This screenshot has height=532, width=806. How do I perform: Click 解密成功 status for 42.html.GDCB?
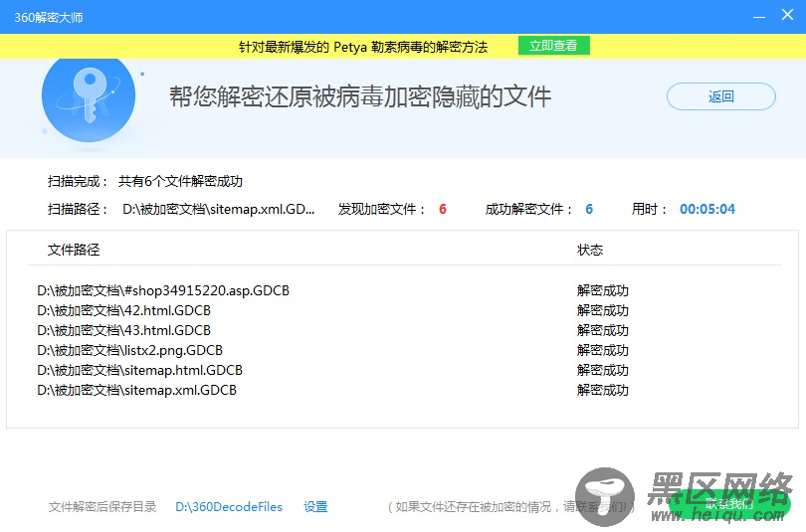pyautogui.click(x=602, y=311)
